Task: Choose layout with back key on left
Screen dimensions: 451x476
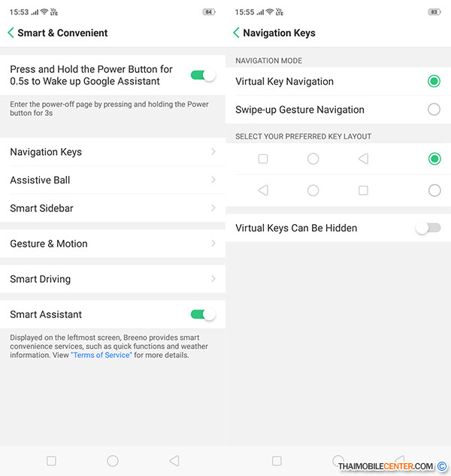Action: coord(434,191)
